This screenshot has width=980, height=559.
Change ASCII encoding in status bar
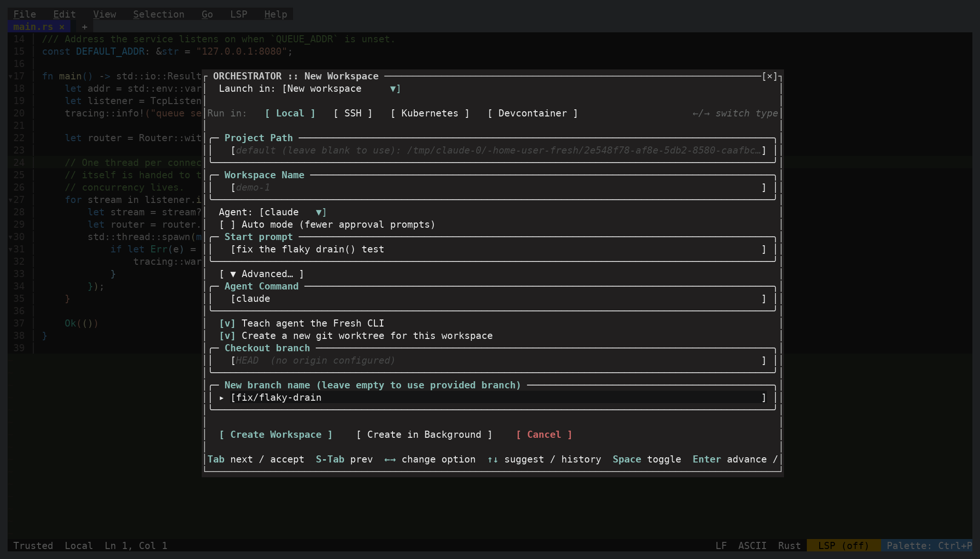pyautogui.click(x=752, y=546)
